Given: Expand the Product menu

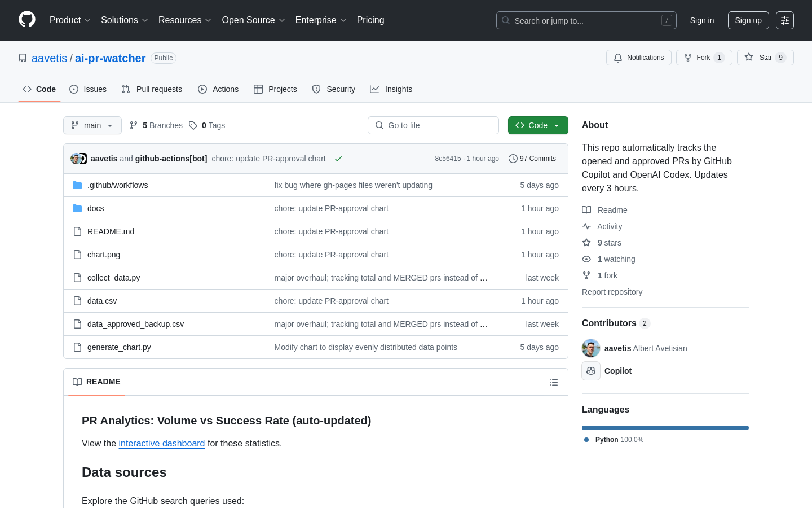Looking at the screenshot, I should tap(70, 20).
